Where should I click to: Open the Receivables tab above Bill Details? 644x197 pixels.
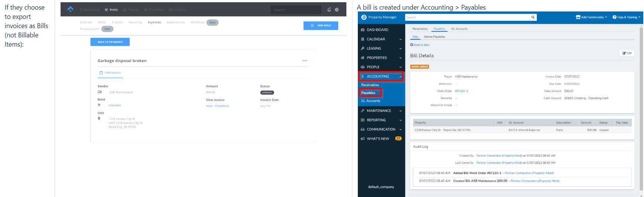[420, 29]
